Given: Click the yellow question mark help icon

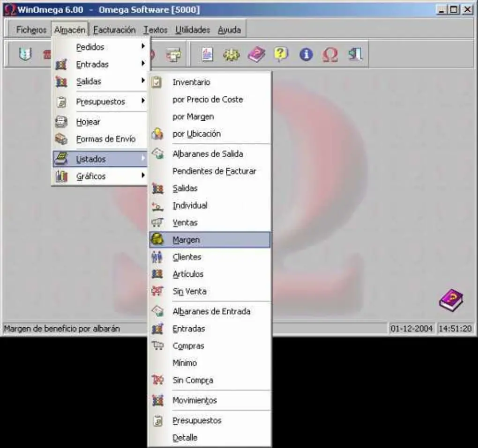Looking at the screenshot, I should [x=280, y=55].
